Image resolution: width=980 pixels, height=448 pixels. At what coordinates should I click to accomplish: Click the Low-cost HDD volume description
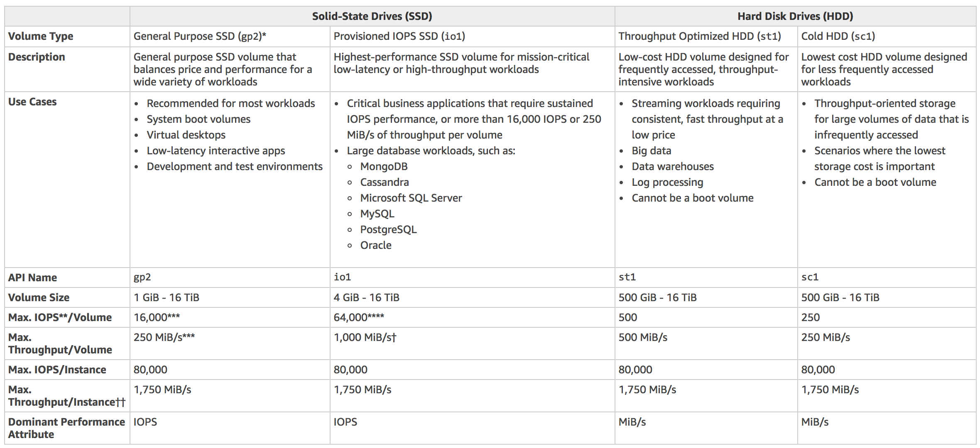[703, 69]
